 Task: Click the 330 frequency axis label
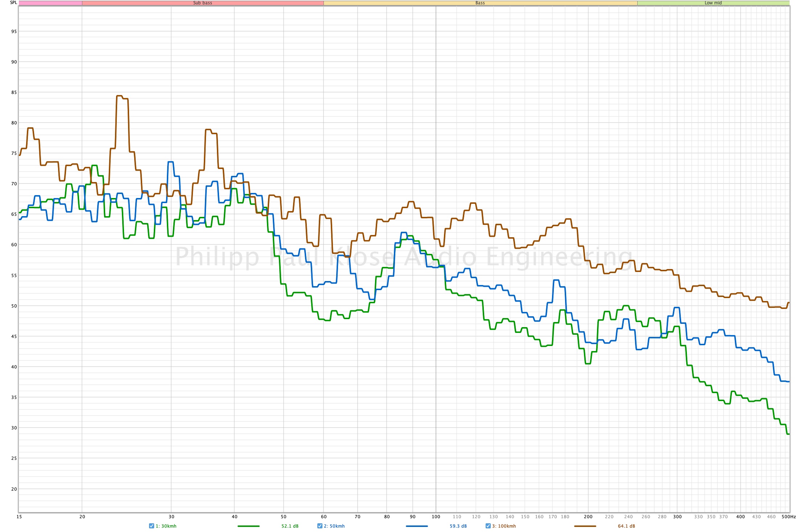[698, 516]
